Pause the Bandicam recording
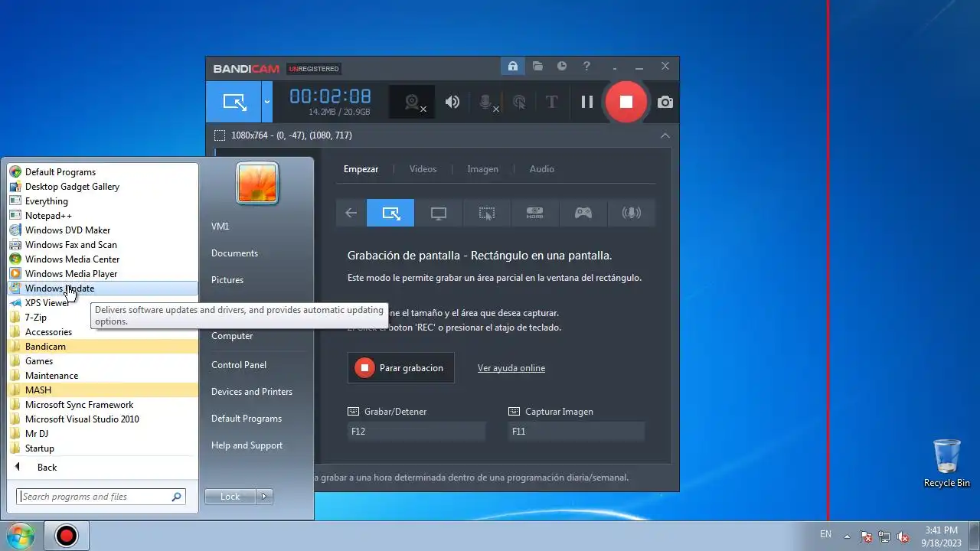 pos(587,102)
